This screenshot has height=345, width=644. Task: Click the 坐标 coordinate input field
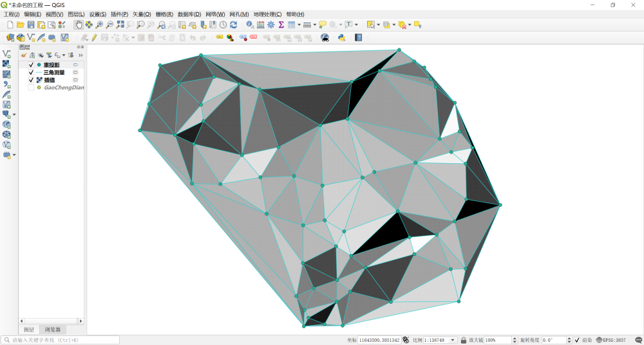(x=379, y=340)
